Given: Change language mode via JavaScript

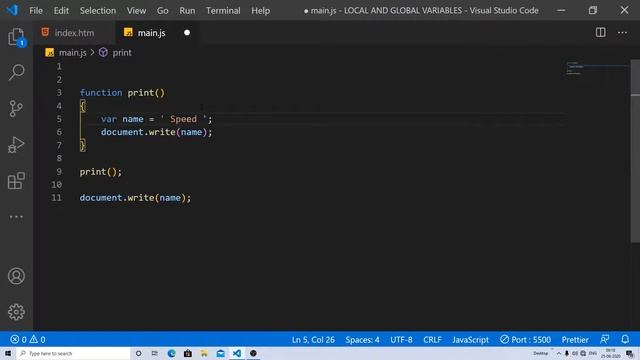Looking at the screenshot, I should pyautogui.click(x=470, y=340).
